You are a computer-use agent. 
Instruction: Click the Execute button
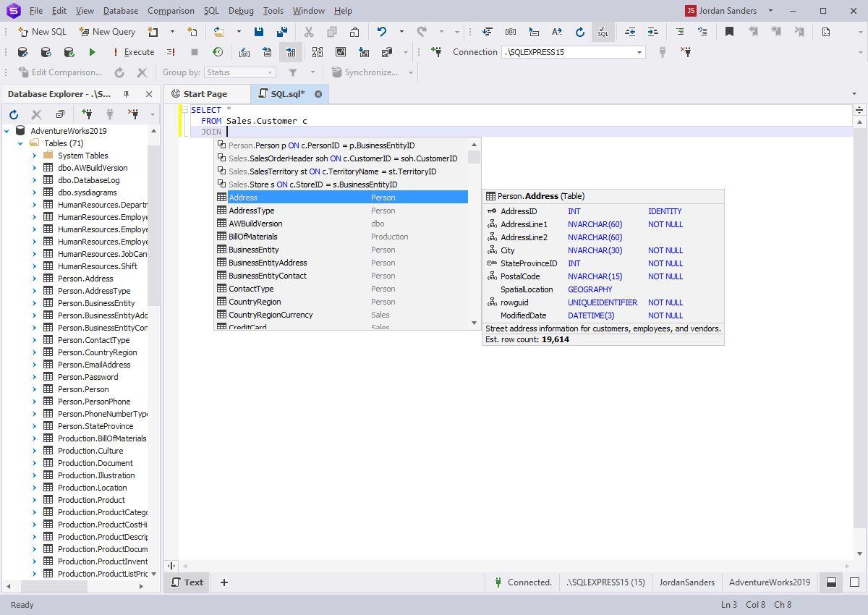tap(134, 52)
